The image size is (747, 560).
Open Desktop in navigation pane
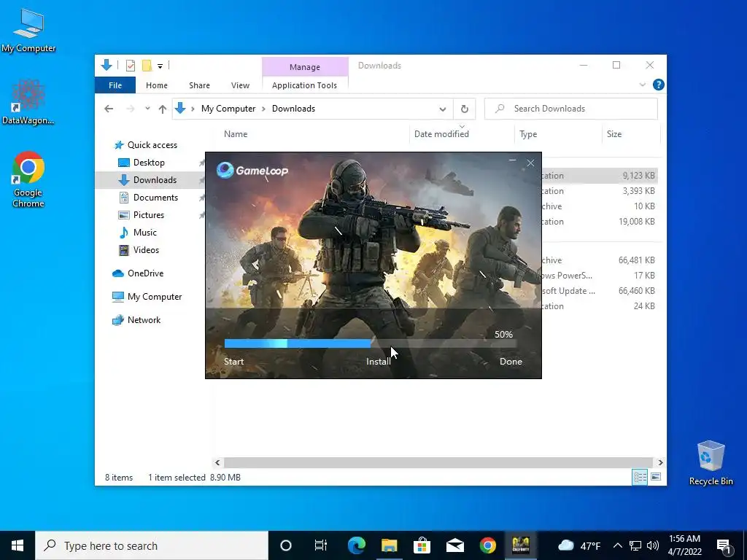click(149, 163)
